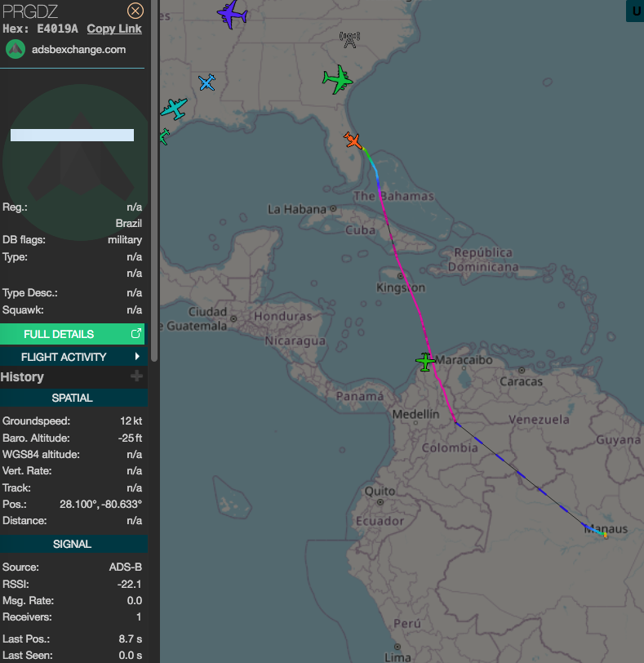The height and width of the screenshot is (663, 644).
Task: Click the Hex E4019A text
Action: tap(40, 29)
